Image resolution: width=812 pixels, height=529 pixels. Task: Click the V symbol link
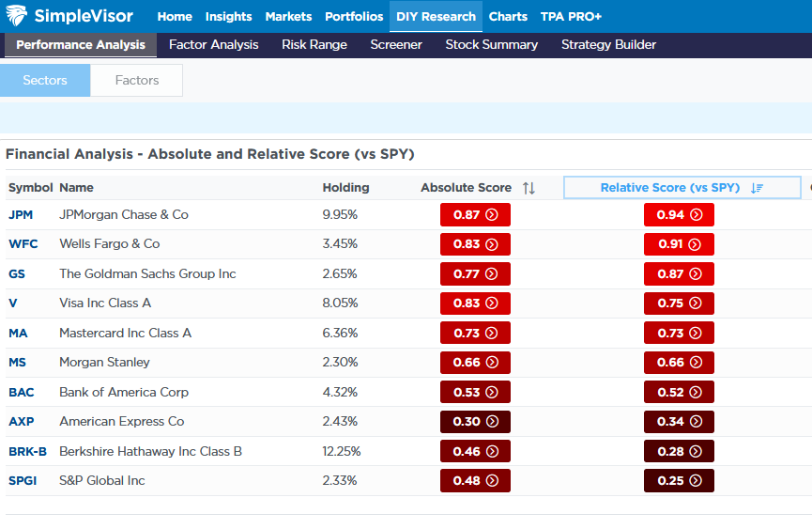[13, 303]
